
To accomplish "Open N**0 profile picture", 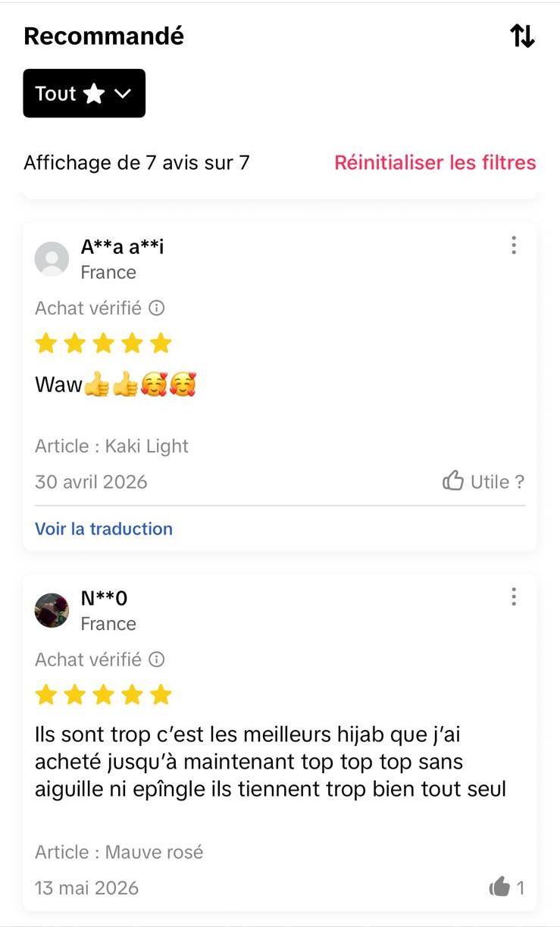I will point(52,611).
